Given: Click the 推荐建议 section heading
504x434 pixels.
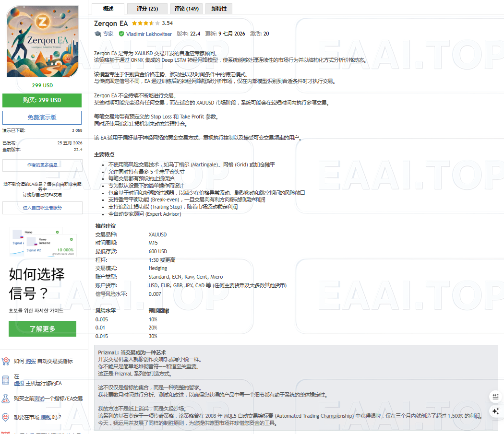Looking at the screenshot, I should [106, 226].
